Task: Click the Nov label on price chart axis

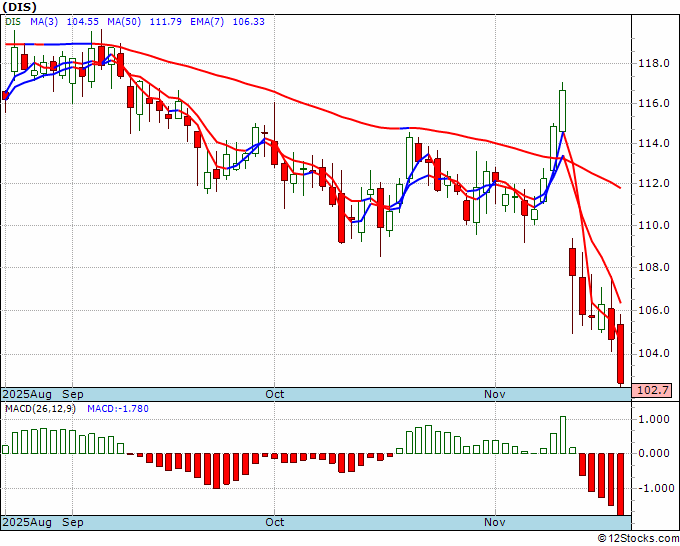Action: (x=495, y=394)
